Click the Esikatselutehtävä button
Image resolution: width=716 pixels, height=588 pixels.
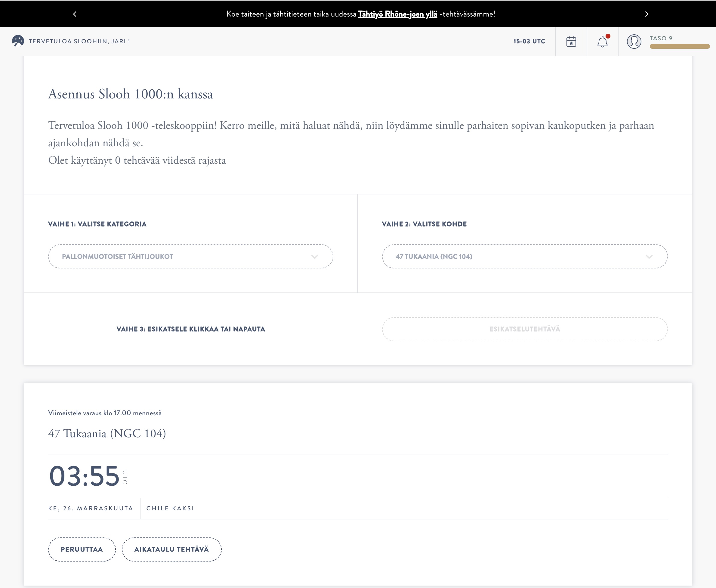tap(524, 329)
